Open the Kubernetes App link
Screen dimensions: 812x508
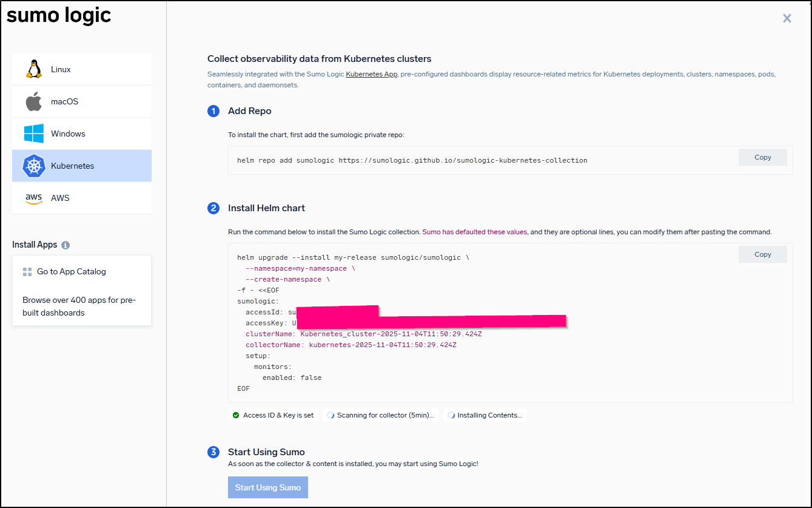[x=371, y=74]
